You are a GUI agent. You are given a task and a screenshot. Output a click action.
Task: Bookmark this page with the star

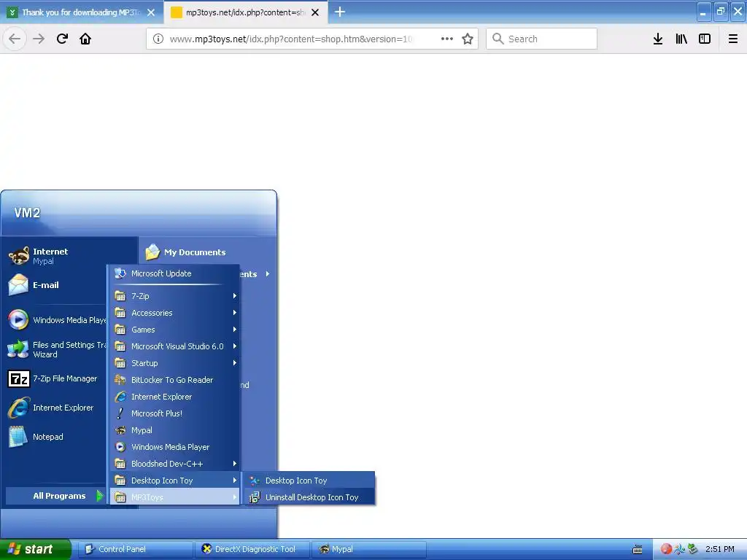468,39
